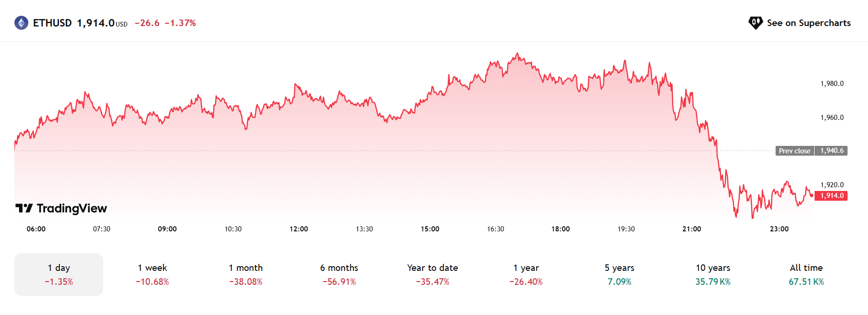Viewport: 868px width, 315px height.
Task: Click the 1,980.0 price axis label
Action: pyautogui.click(x=831, y=84)
